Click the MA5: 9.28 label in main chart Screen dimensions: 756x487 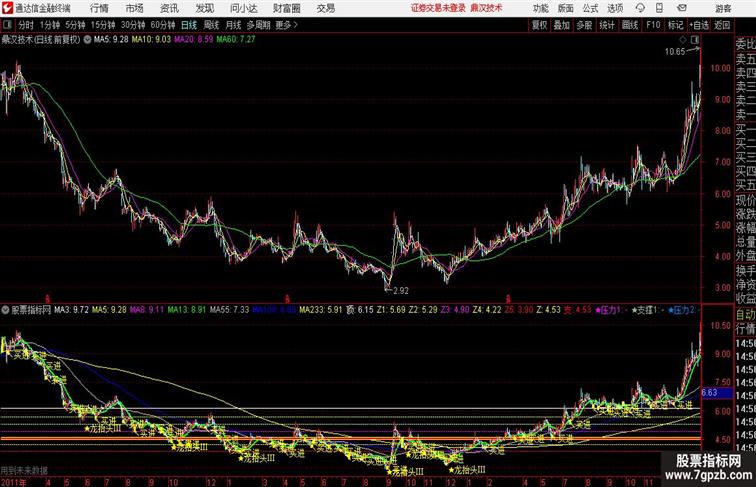(x=111, y=40)
